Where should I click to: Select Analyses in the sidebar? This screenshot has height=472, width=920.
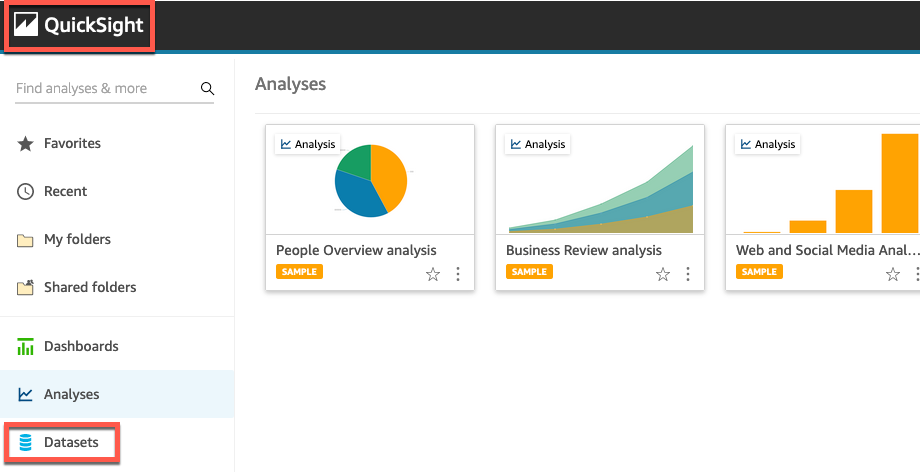click(x=71, y=395)
